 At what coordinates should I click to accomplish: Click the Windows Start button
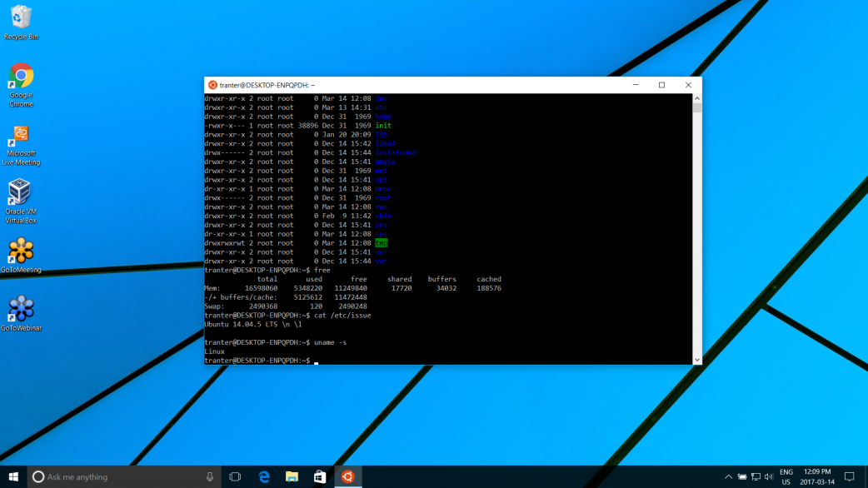(13, 477)
